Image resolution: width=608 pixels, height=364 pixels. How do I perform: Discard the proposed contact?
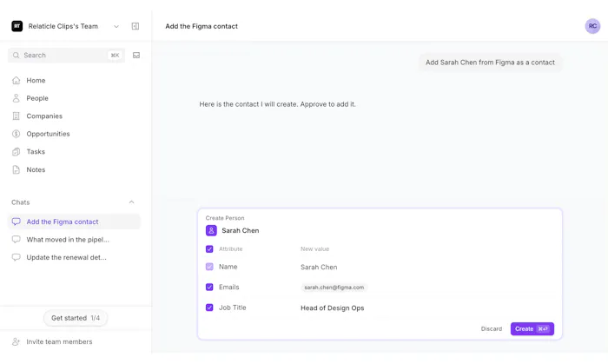pyautogui.click(x=492, y=328)
